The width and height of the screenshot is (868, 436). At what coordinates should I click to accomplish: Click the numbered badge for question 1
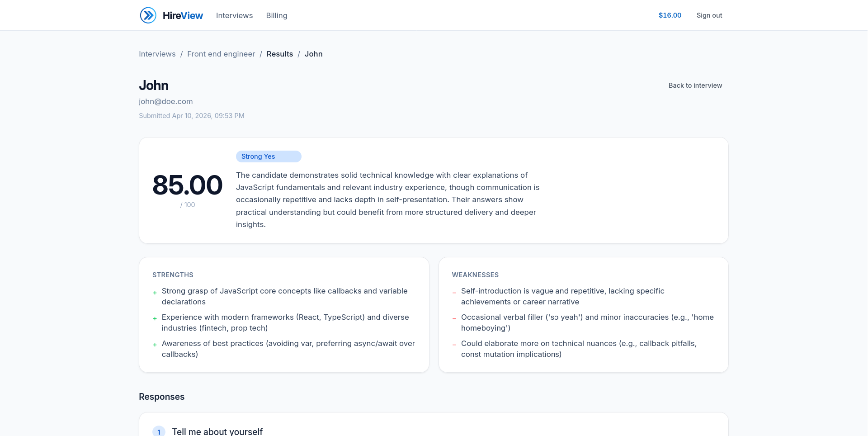pyautogui.click(x=159, y=431)
